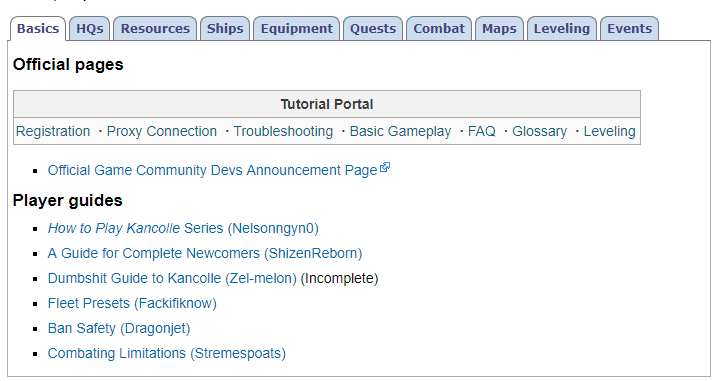Follow the Proxy Connection link
The width and height of the screenshot is (726, 381).
tap(162, 131)
